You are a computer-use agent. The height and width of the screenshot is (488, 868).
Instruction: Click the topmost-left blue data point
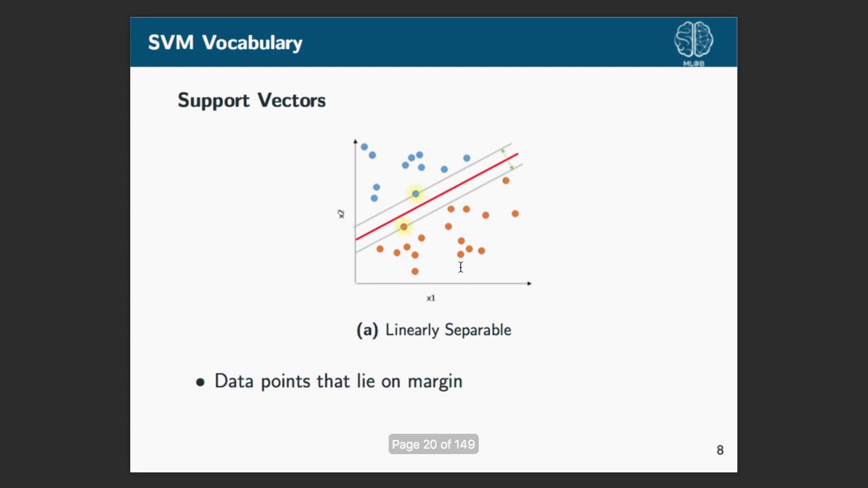click(364, 147)
